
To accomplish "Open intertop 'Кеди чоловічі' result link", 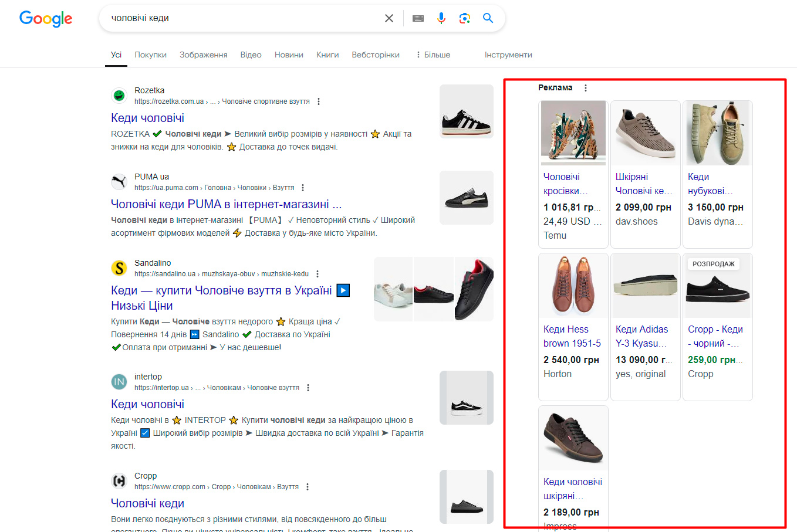I will (x=148, y=404).
